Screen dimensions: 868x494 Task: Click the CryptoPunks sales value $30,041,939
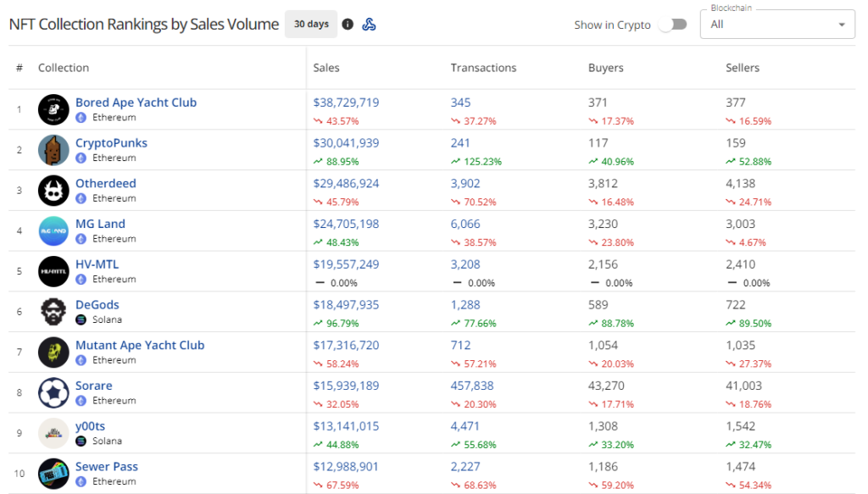pos(346,143)
